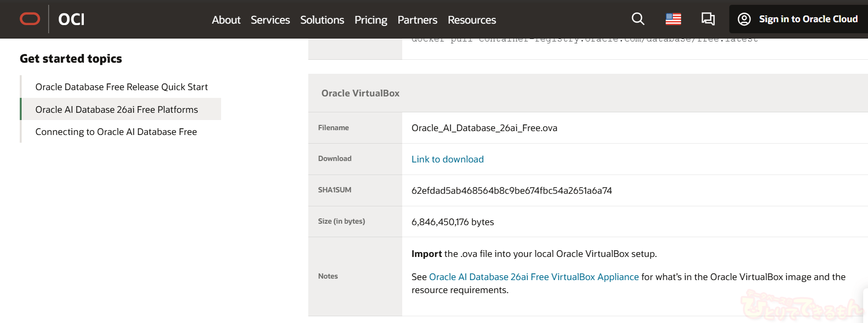Click the Oracle VirtualBox section header
The image size is (868, 323).
(x=360, y=93)
